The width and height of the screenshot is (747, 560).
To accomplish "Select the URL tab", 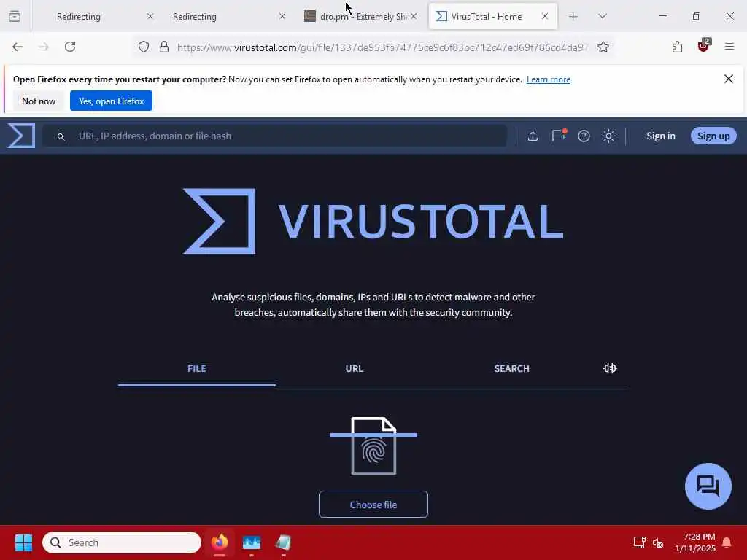I will (x=354, y=368).
